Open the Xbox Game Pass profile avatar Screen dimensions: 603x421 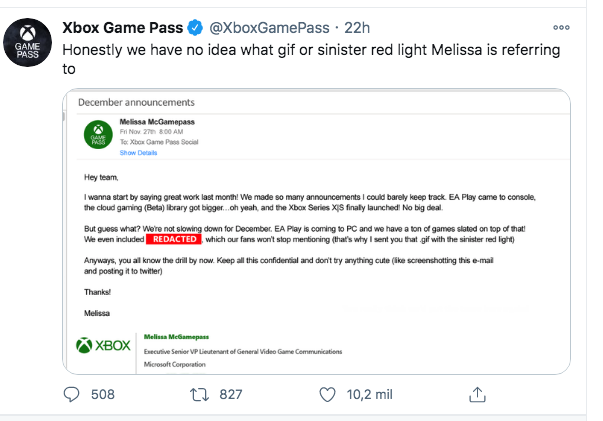tap(29, 44)
